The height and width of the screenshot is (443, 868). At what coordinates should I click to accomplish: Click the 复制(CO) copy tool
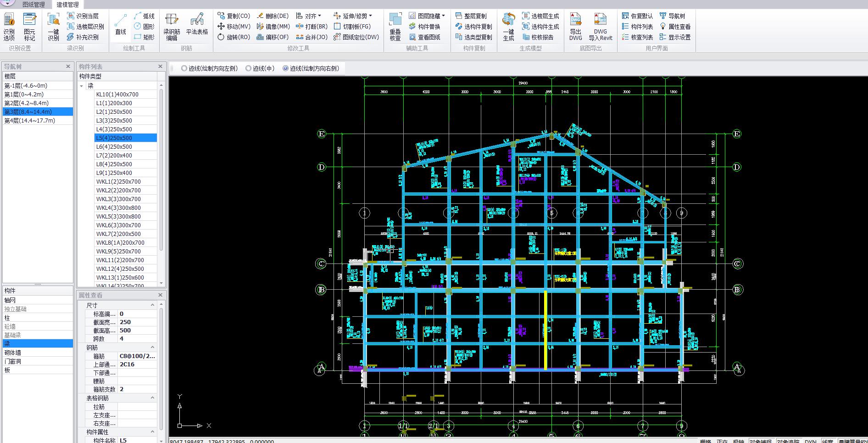tap(234, 16)
